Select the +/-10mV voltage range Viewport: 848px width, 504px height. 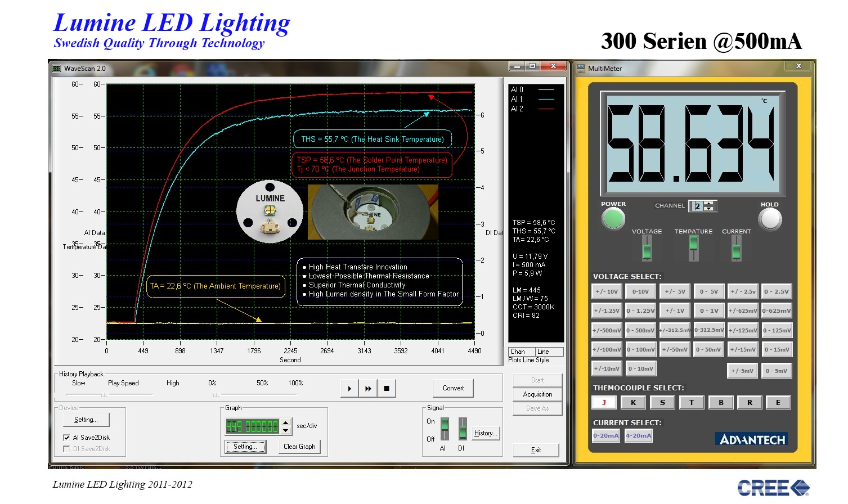click(x=607, y=368)
